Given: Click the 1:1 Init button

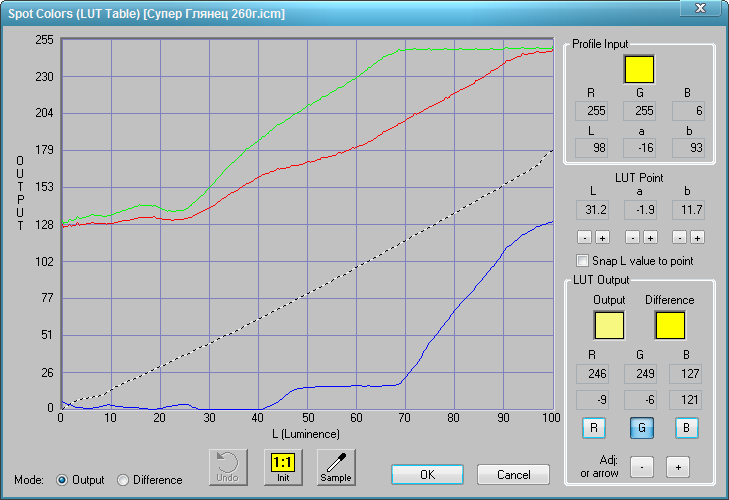Looking at the screenshot, I should point(283,467).
